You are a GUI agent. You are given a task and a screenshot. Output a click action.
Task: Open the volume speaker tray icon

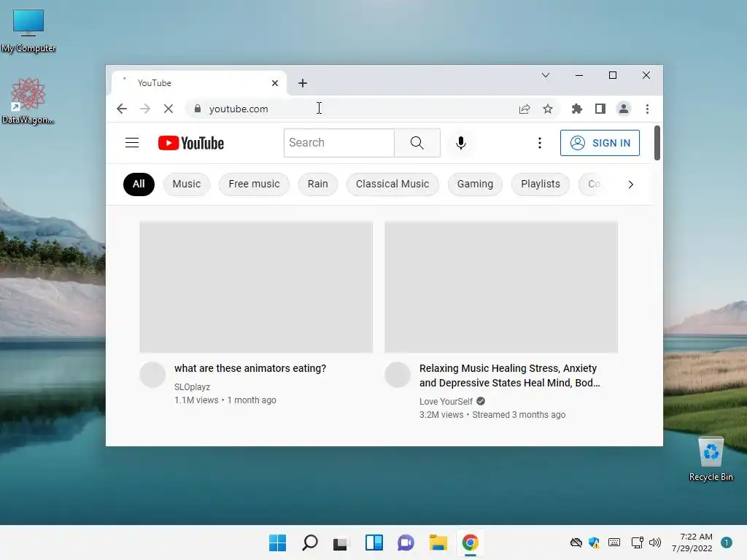tap(655, 542)
